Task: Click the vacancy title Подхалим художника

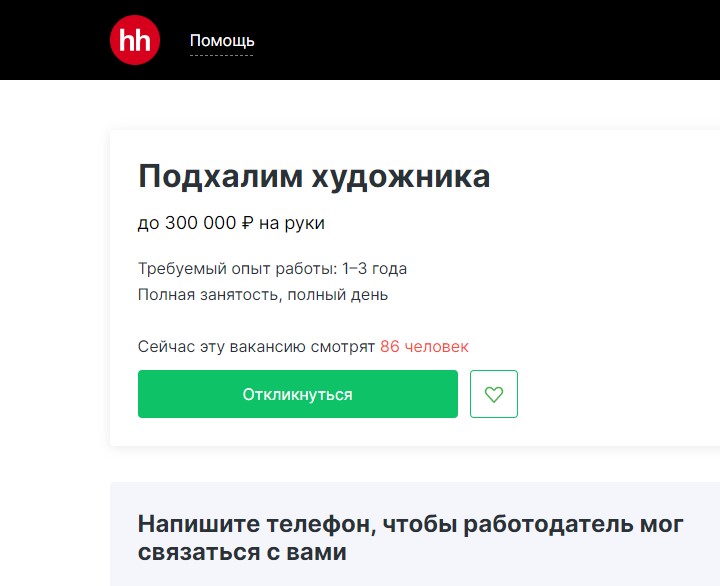Action: point(314,177)
